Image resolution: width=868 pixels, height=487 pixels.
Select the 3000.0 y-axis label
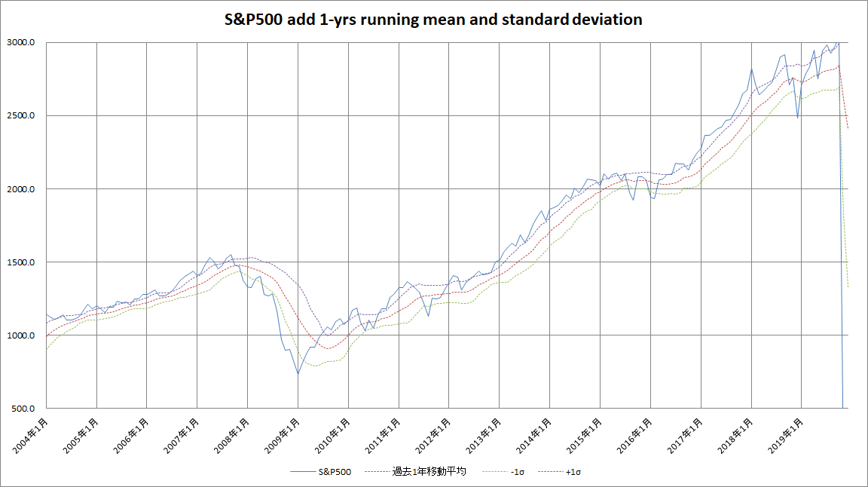(x=21, y=43)
